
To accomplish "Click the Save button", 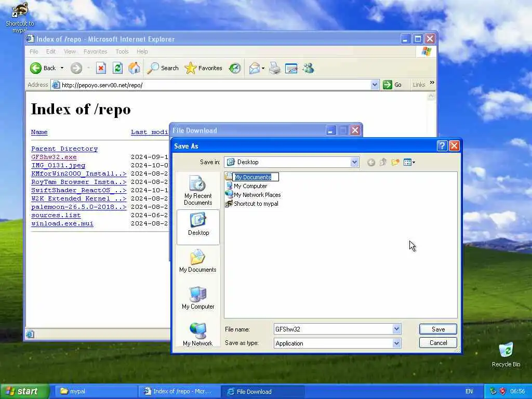I will click(438, 329).
